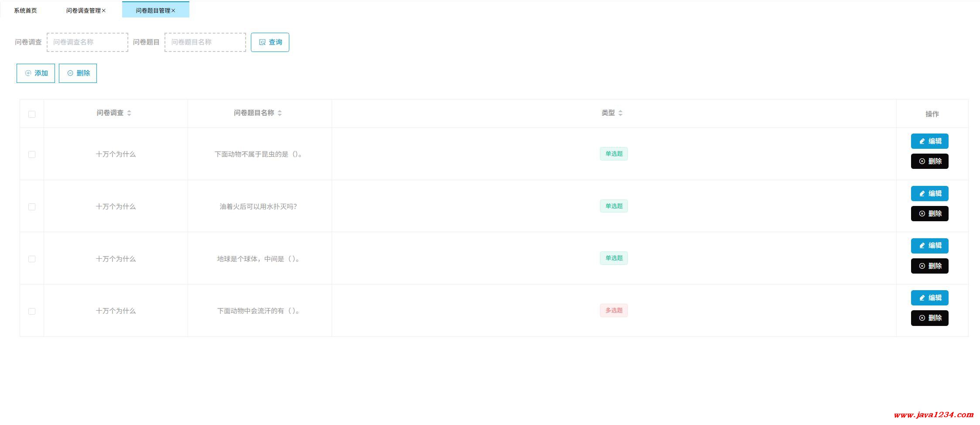Screen dimensions: 980x425
Task: Toggle the select-all checkbox in table header
Action: pyautogui.click(x=32, y=114)
